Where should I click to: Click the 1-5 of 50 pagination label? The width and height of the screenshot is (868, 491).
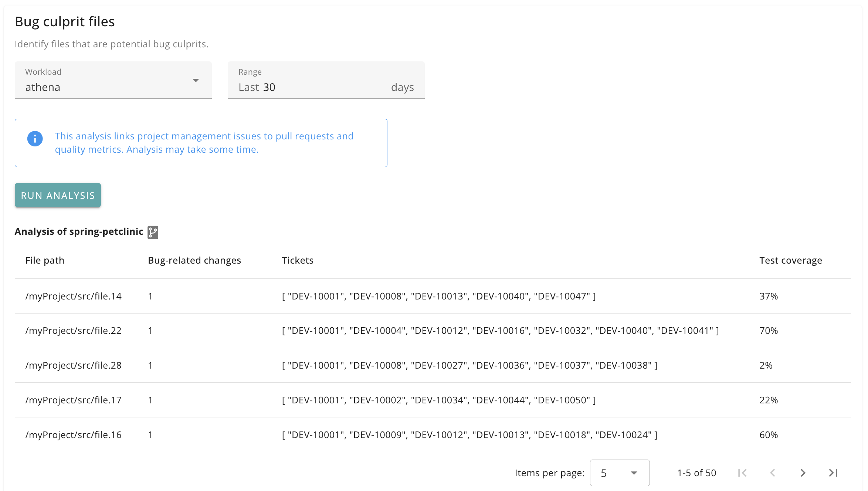point(696,473)
